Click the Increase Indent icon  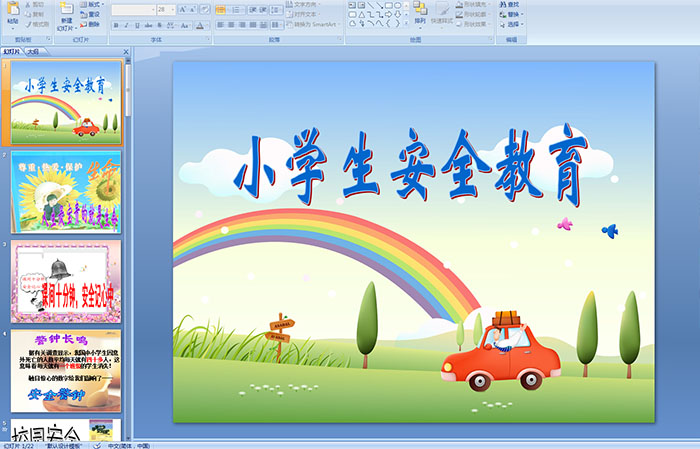point(263,9)
